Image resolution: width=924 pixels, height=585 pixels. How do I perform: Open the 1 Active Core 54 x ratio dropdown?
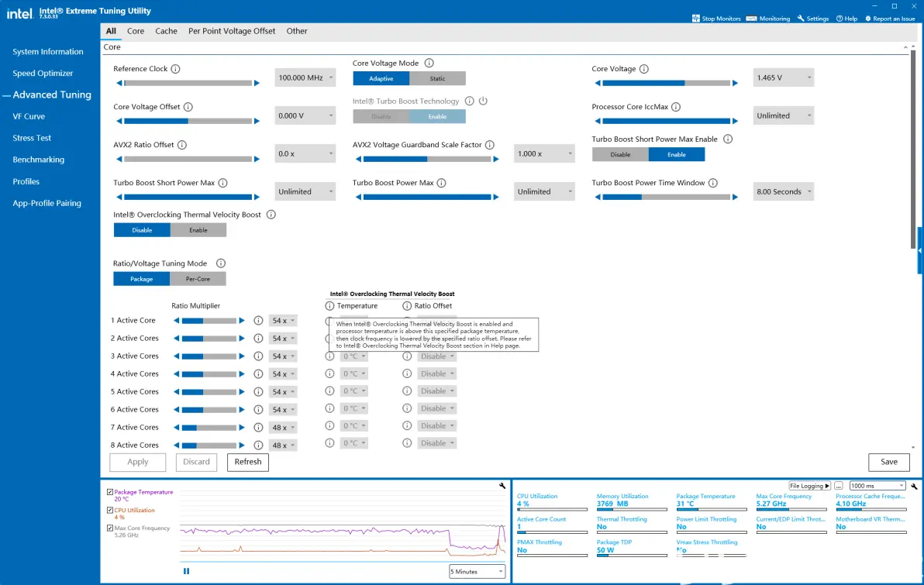pyautogui.click(x=283, y=321)
